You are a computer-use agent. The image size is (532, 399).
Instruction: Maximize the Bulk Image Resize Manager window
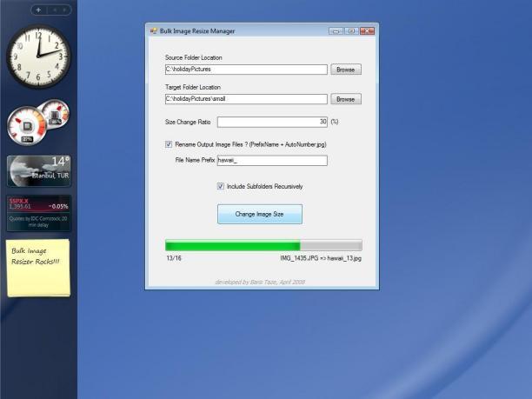[351, 31]
